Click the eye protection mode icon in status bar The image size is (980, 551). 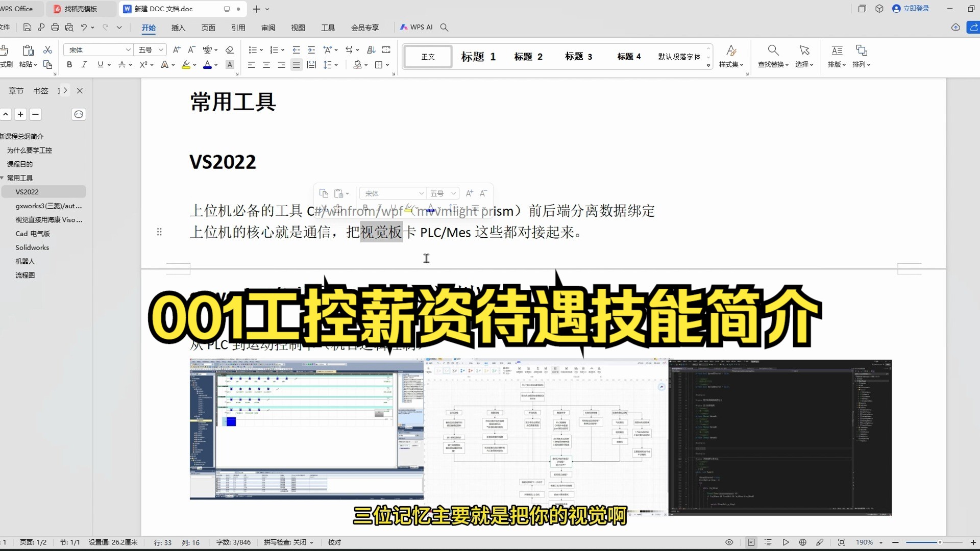[x=729, y=542]
